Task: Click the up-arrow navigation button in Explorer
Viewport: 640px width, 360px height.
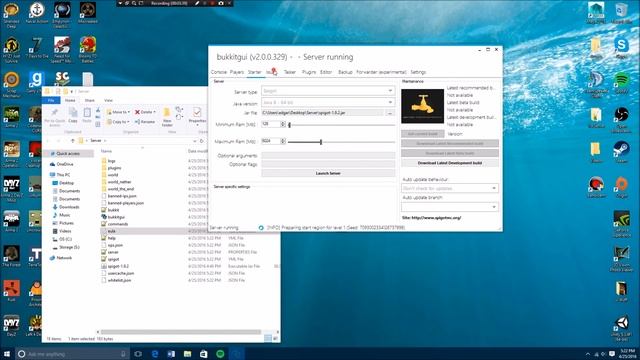Action: [x=73, y=140]
